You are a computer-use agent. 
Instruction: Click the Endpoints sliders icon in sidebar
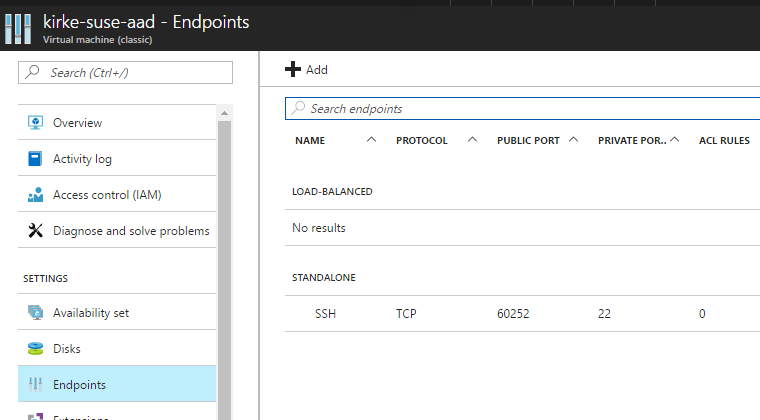35,385
